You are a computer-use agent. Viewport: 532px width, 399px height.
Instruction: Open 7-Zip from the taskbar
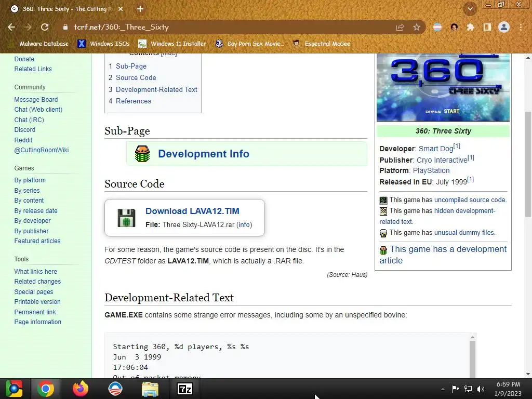(x=185, y=389)
